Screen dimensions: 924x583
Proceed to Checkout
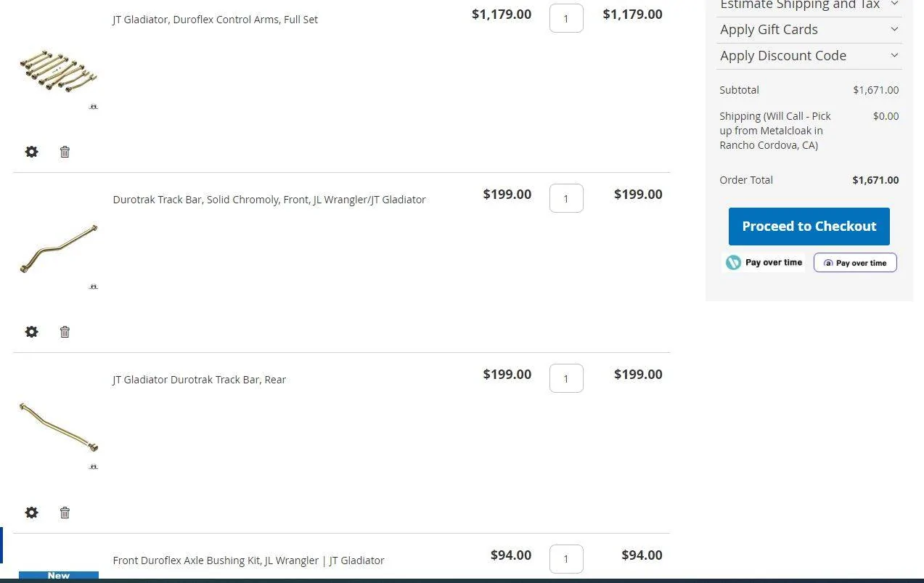click(809, 227)
